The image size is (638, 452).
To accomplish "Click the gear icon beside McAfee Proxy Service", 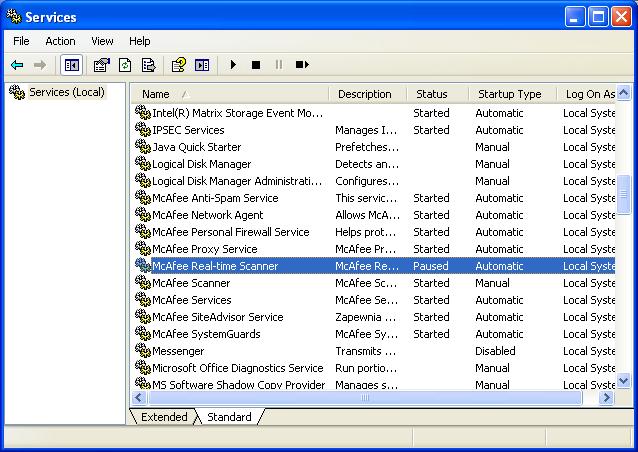I will (x=143, y=249).
